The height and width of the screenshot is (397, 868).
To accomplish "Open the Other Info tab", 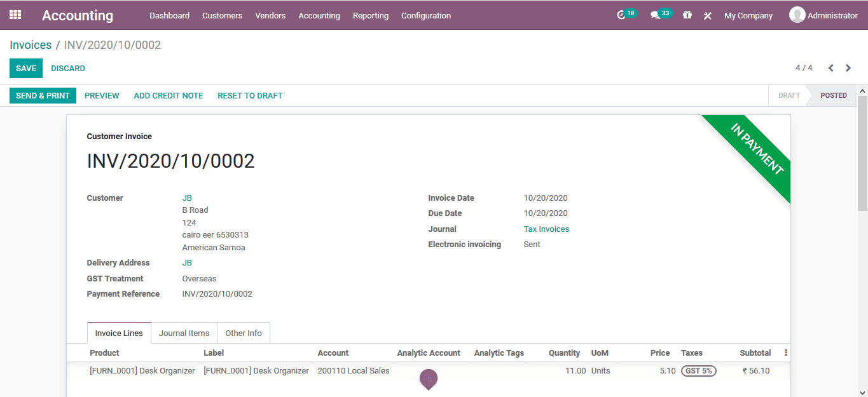I will point(244,332).
